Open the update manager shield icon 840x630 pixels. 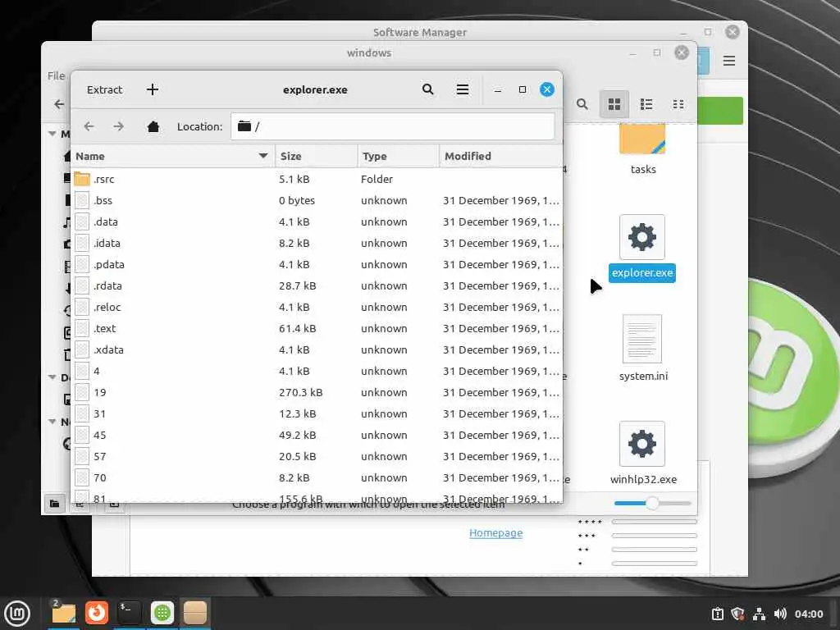737,614
